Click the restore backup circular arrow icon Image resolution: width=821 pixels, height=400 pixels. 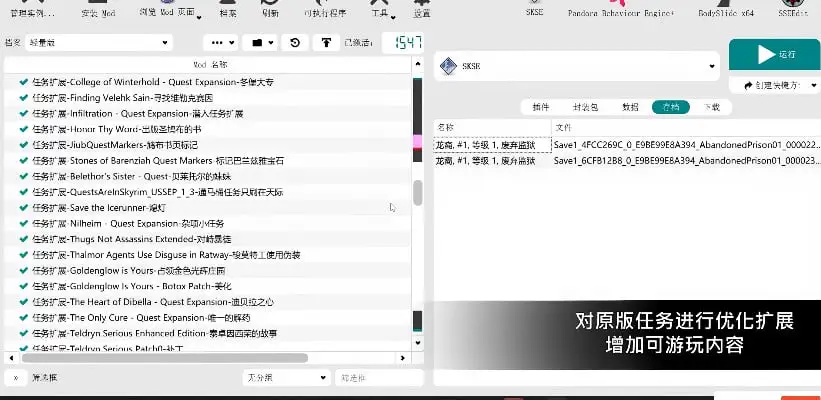tap(295, 42)
